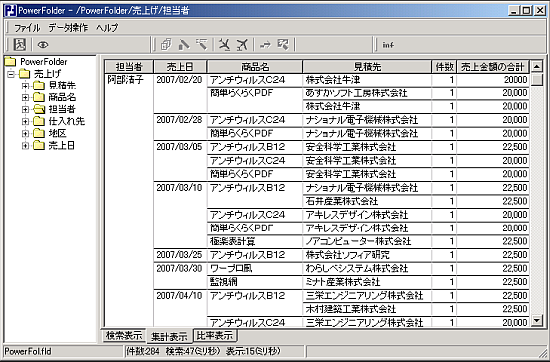550x362 pixels.
Task: Click the PowerFol.fld status bar text
Action: 28,351
